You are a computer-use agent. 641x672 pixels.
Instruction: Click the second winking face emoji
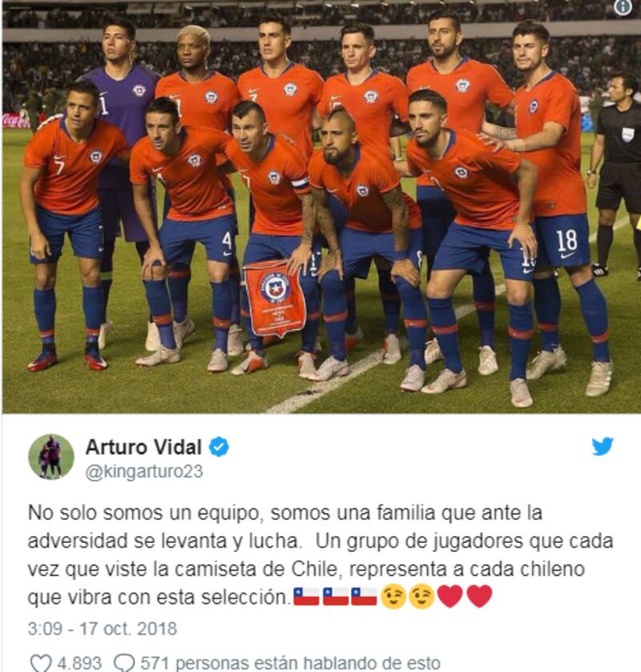pos(422,597)
